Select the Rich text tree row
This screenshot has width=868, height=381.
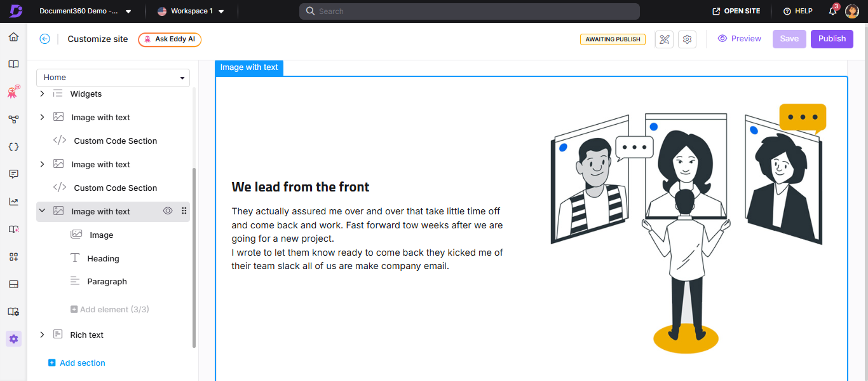(113, 335)
